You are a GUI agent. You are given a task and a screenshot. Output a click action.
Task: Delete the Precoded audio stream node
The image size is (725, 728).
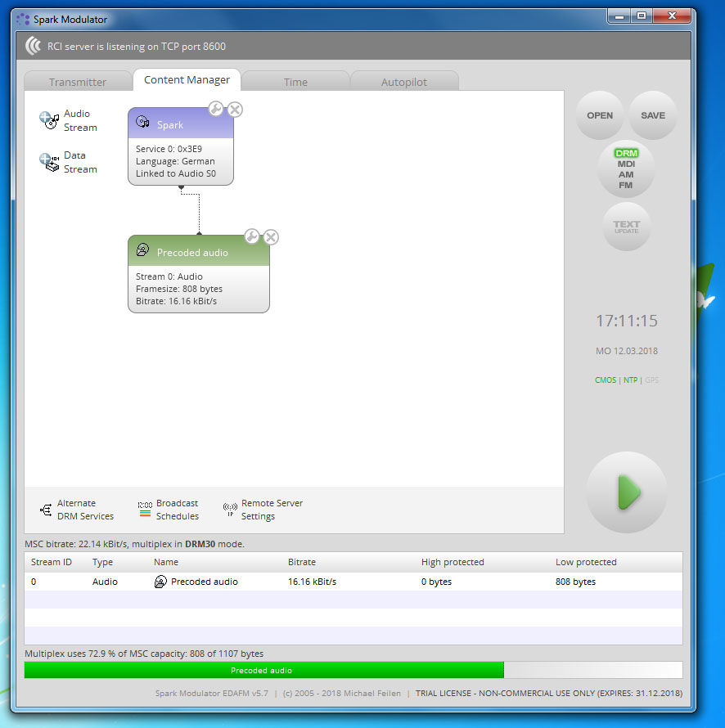[x=271, y=237]
